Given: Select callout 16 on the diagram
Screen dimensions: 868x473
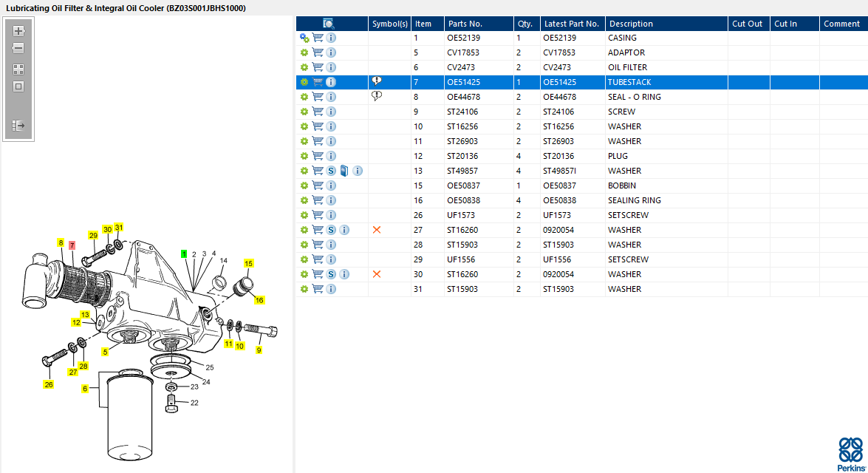Looking at the screenshot, I should tap(259, 300).
